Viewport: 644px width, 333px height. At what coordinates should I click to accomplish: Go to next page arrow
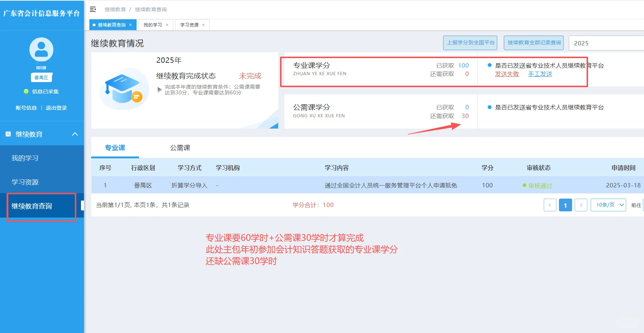tap(581, 205)
